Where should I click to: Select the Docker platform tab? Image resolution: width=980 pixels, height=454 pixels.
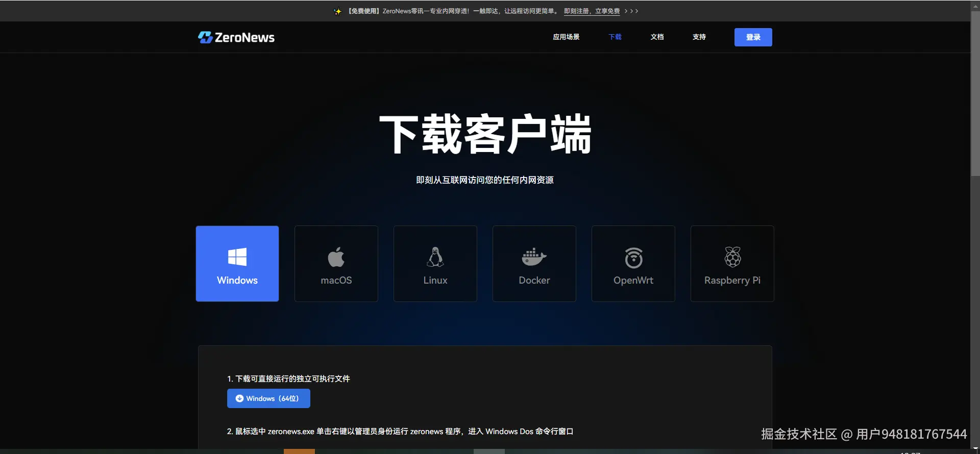[534, 264]
